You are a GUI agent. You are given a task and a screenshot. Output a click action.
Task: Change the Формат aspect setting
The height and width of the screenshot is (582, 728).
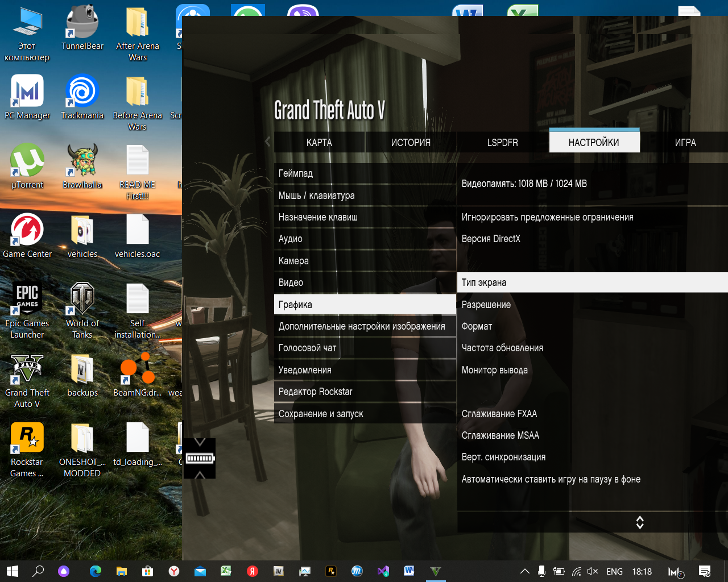(x=593, y=326)
